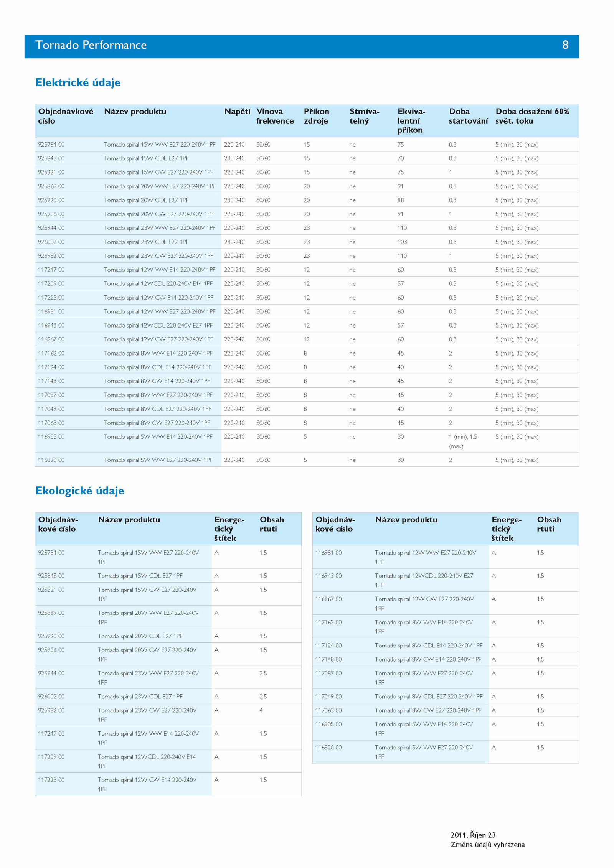Image resolution: width=614 pixels, height=868 pixels.
Task: Click 117247 00 in left ecological table
Action: coord(51,733)
